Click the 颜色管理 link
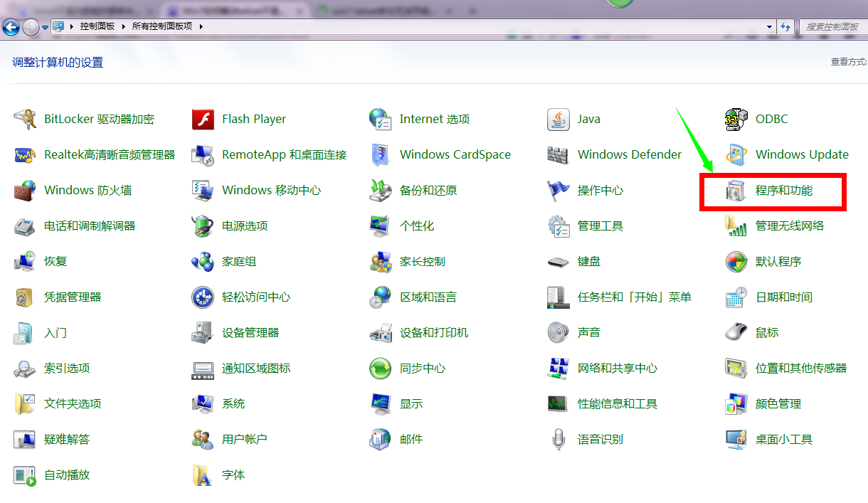This screenshot has height=503, width=868. pos(778,403)
